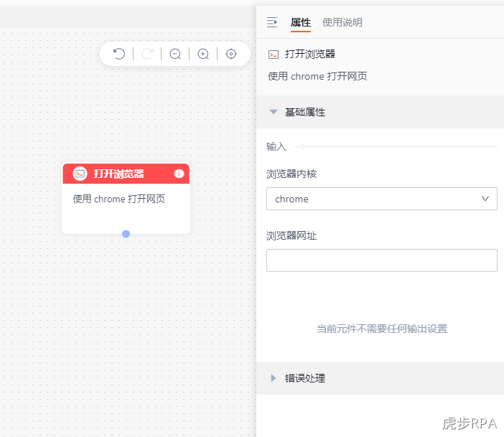Click the 当前元件不需要任何输出设置 message
The height and width of the screenshot is (437, 504).
pyautogui.click(x=382, y=329)
